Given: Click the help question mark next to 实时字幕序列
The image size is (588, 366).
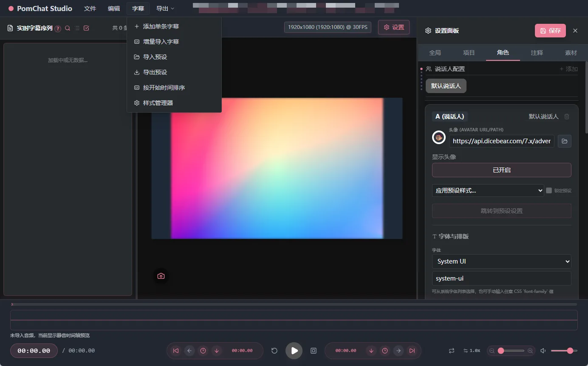Looking at the screenshot, I should tap(58, 28).
